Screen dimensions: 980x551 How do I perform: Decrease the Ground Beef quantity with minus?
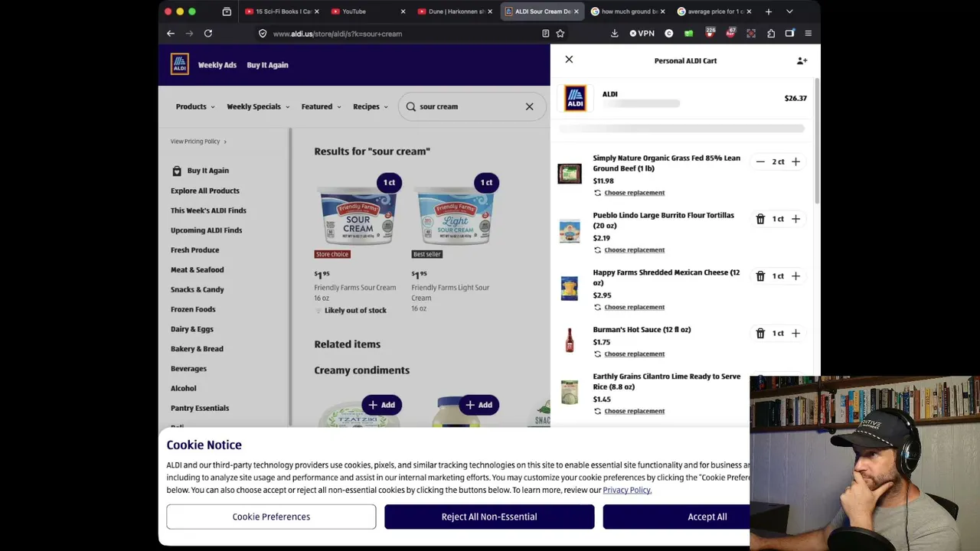760,162
